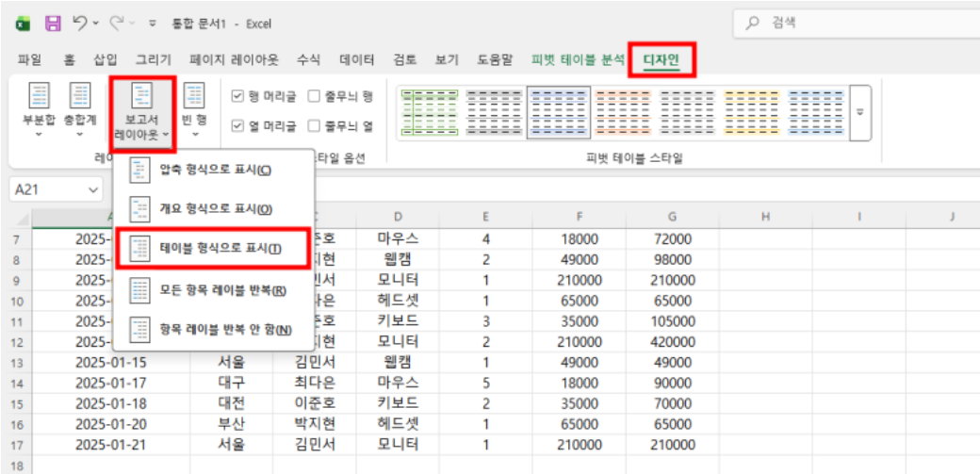The width and height of the screenshot is (980, 474).
Task: Open the Report Layout (보고서 레이아웃) button
Action: (x=141, y=111)
